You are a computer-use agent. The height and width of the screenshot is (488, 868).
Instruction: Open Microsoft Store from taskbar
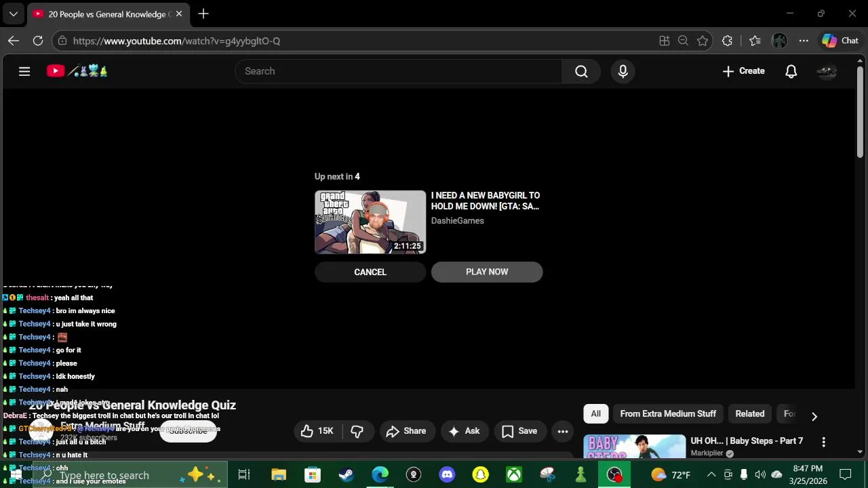coord(312,474)
